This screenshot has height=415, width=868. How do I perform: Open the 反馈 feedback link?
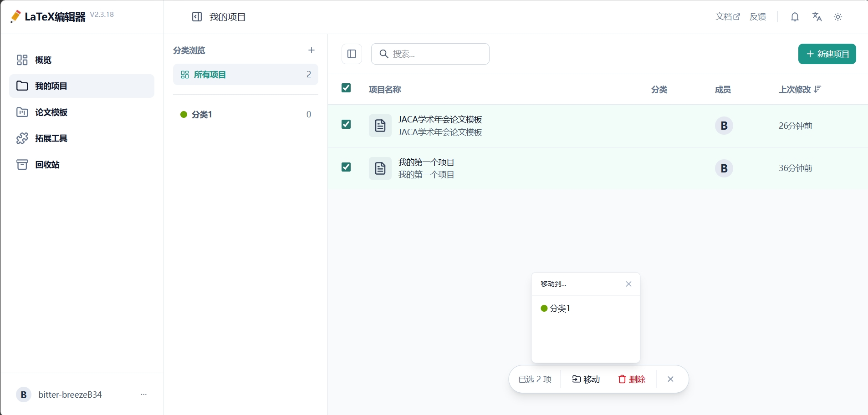[758, 17]
